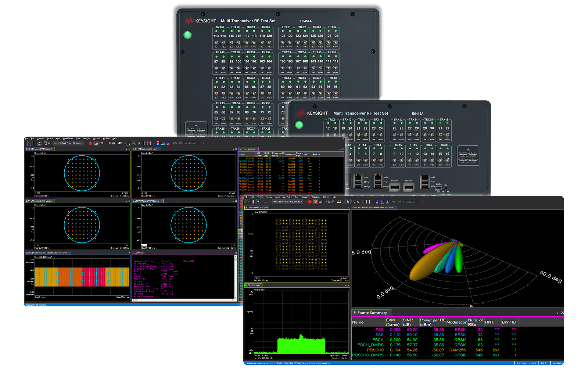Toggle green power button on E6416A test set
Viewport: 588px width, 371px height.
[299, 125]
